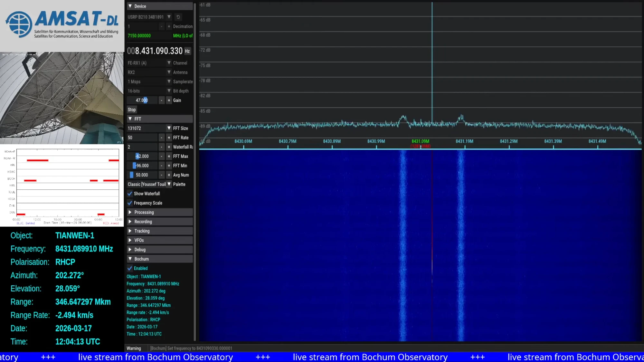The image size is (644, 362).
Task: Increase Gain with plus button
Action: click(169, 100)
